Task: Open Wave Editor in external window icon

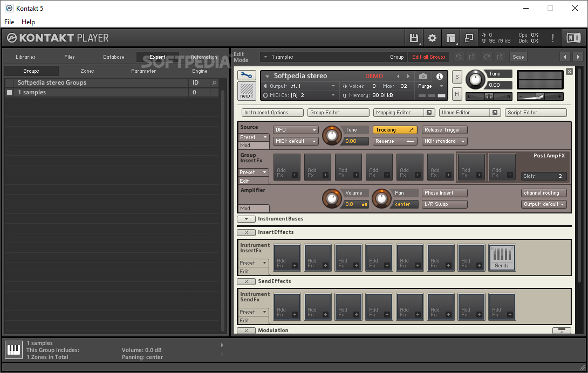Action: point(495,113)
